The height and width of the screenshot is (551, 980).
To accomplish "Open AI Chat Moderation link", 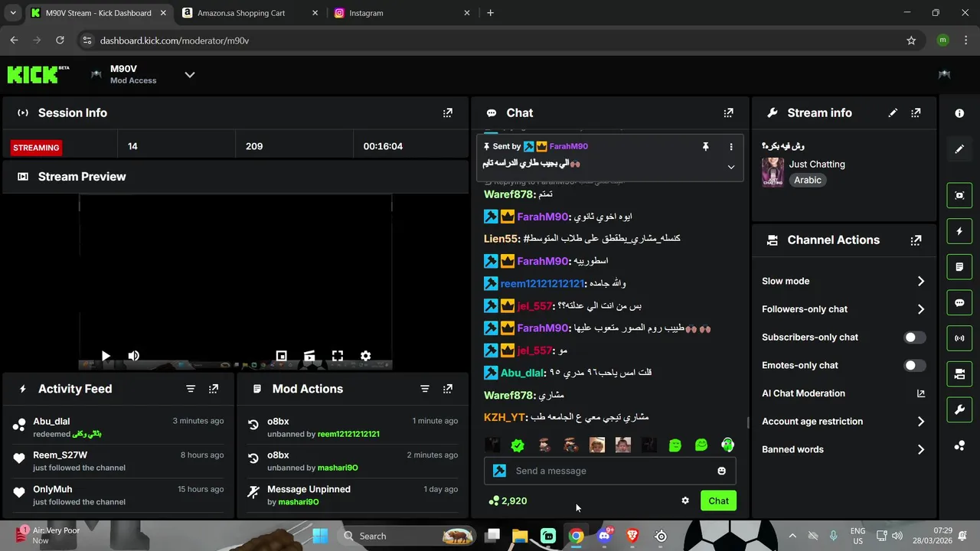I will click(x=844, y=393).
